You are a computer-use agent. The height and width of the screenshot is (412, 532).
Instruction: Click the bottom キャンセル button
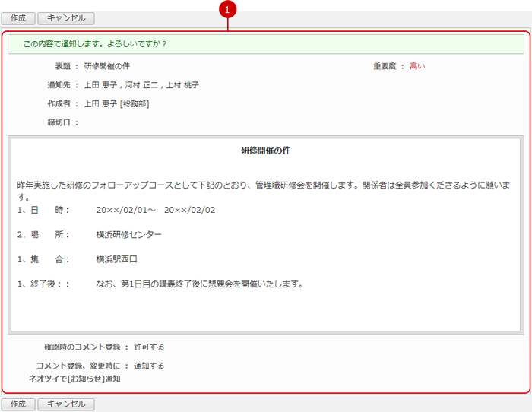point(66,404)
